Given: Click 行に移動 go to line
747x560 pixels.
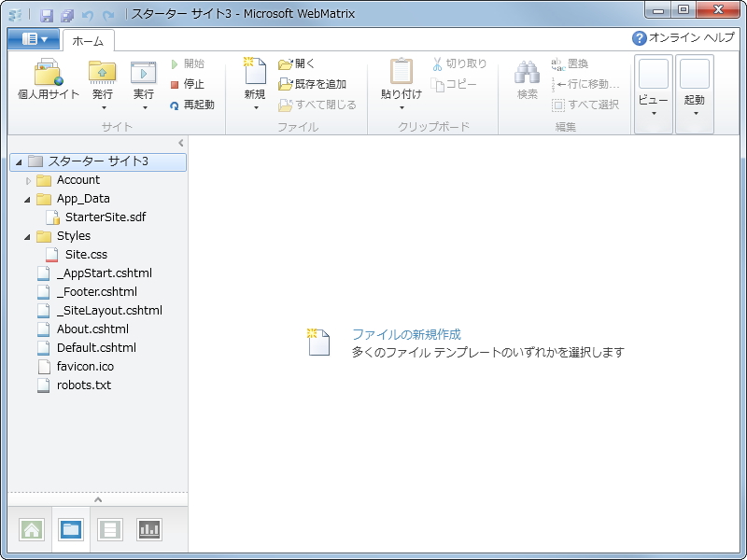Looking at the screenshot, I should (585, 84).
